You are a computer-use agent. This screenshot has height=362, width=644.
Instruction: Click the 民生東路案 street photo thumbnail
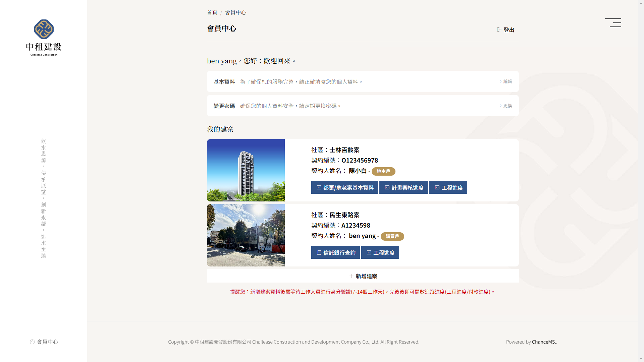[246, 235]
